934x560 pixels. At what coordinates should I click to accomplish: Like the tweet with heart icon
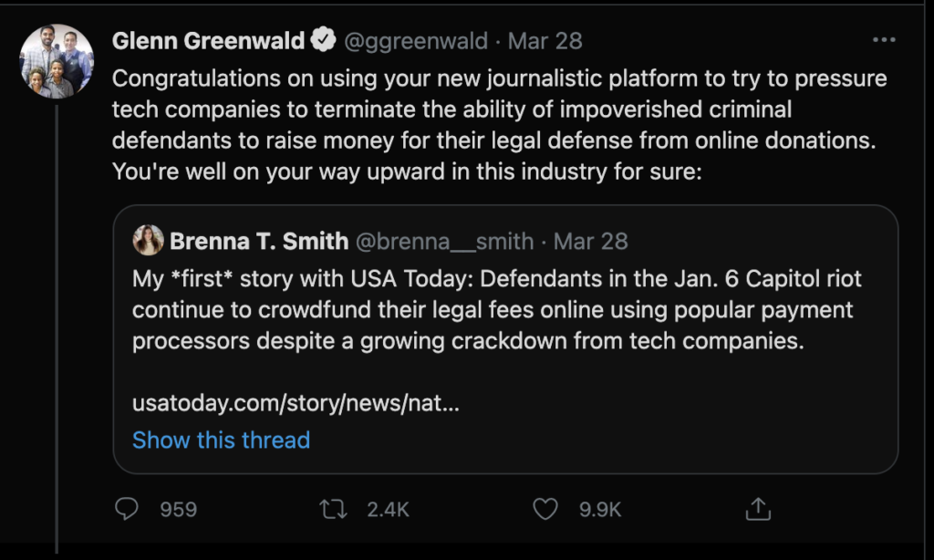(545, 509)
